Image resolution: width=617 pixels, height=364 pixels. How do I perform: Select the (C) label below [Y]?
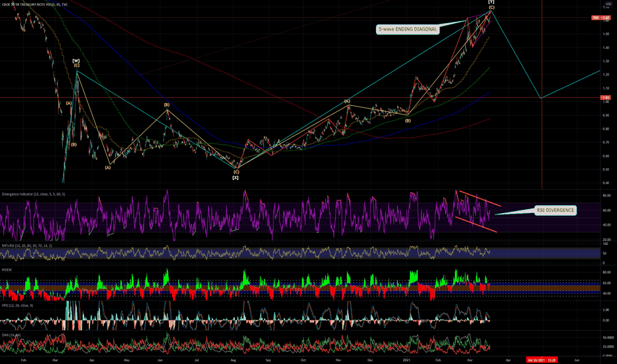click(491, 7)
